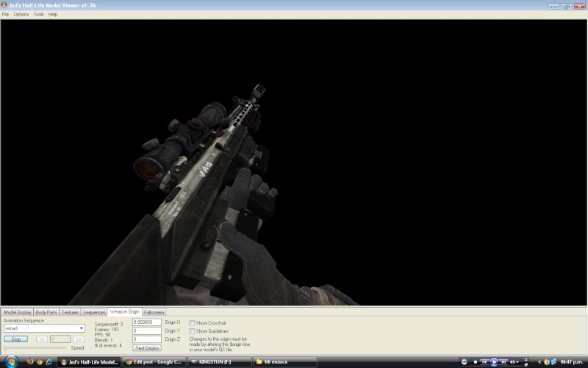
Task: Launch Internet Explorer from the quick launch bar
Action: (49, 362)
